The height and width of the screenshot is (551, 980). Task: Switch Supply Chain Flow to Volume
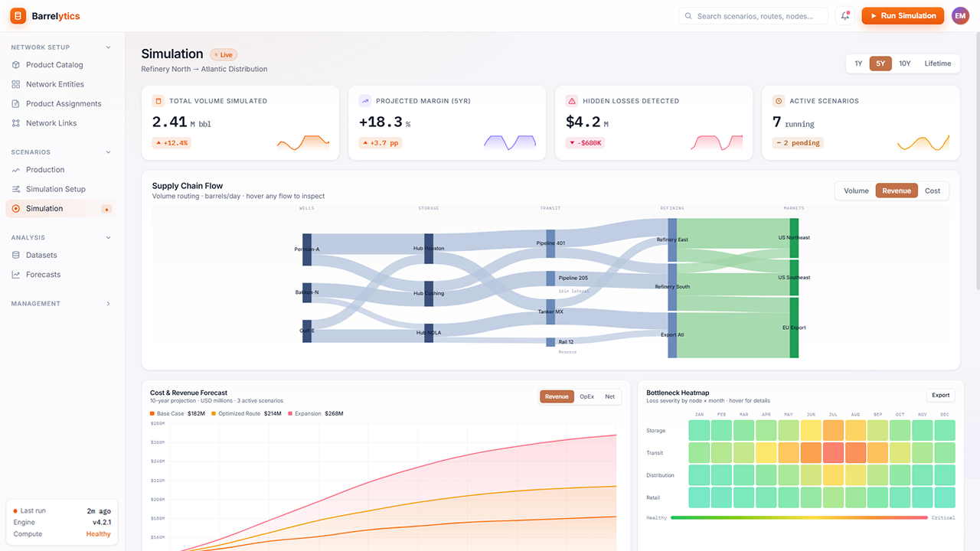pyautogui.click(x=856, y=191)
